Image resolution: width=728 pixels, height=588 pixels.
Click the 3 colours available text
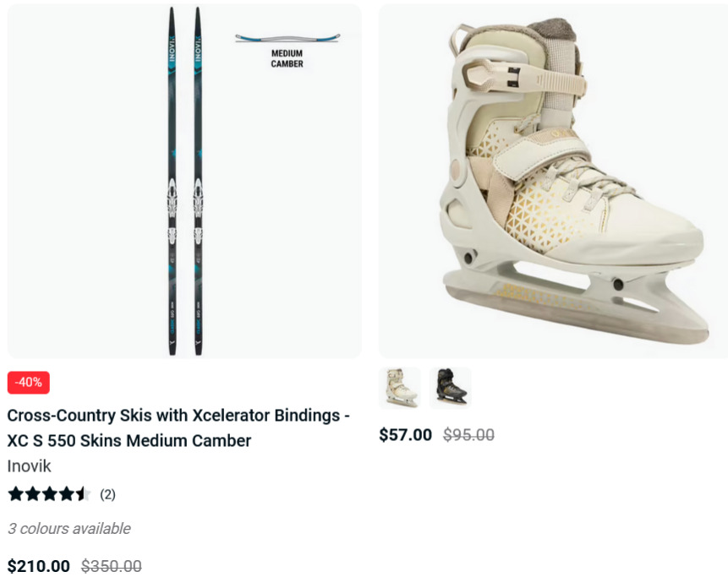69,529
